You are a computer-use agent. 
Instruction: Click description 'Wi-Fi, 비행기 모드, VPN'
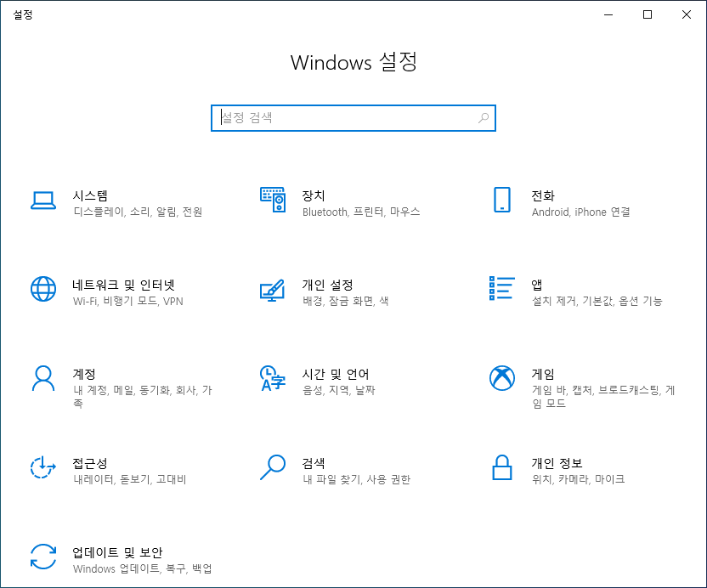[x=128, y=301]
